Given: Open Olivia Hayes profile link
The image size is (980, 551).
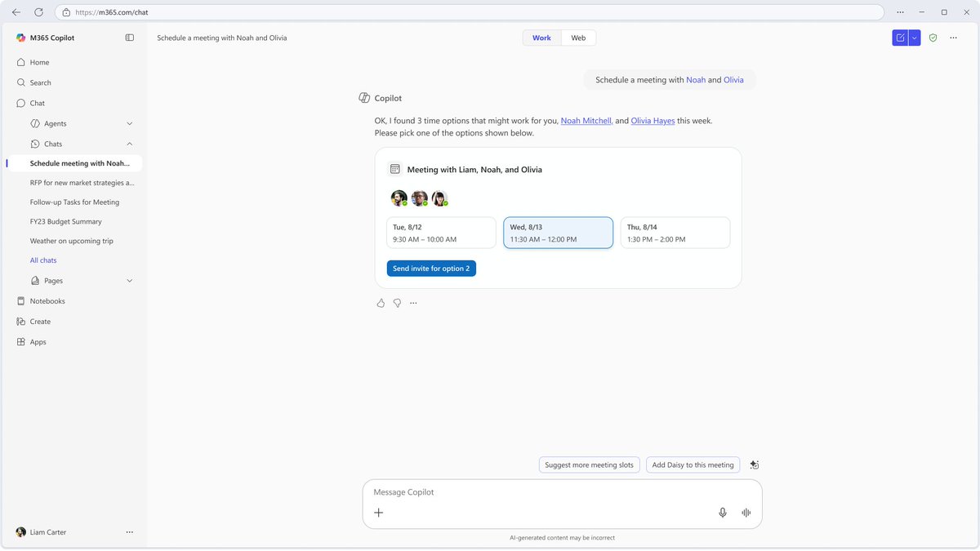Looking at the screenshot, I should click(653, 121).
